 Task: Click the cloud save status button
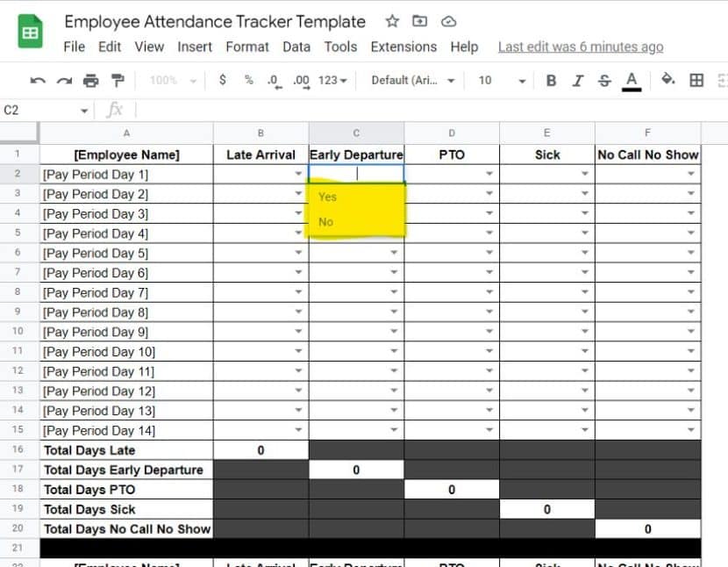[448, 21]
